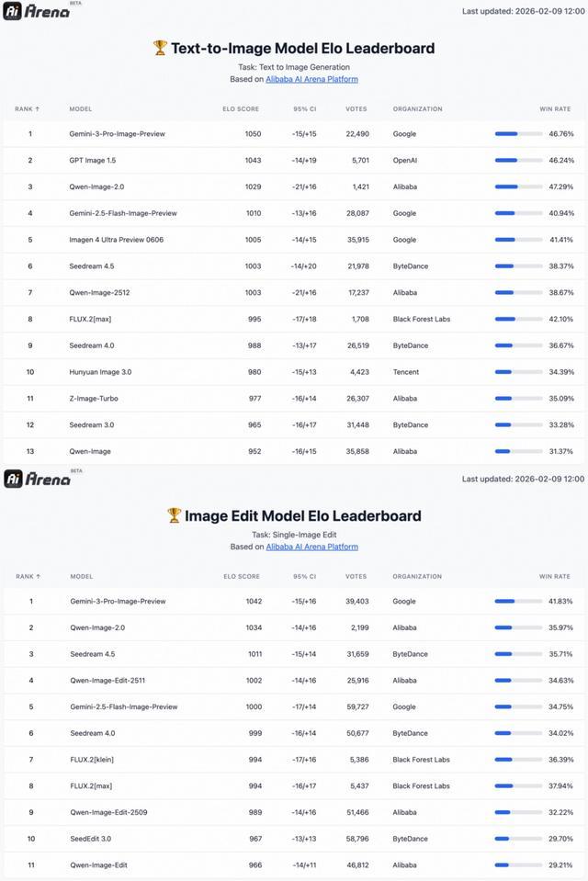The width and height of the screenshot is (588, 881).
Task: Click the trophy icon beside Text-to-Image title
Action: click(160, 48)
